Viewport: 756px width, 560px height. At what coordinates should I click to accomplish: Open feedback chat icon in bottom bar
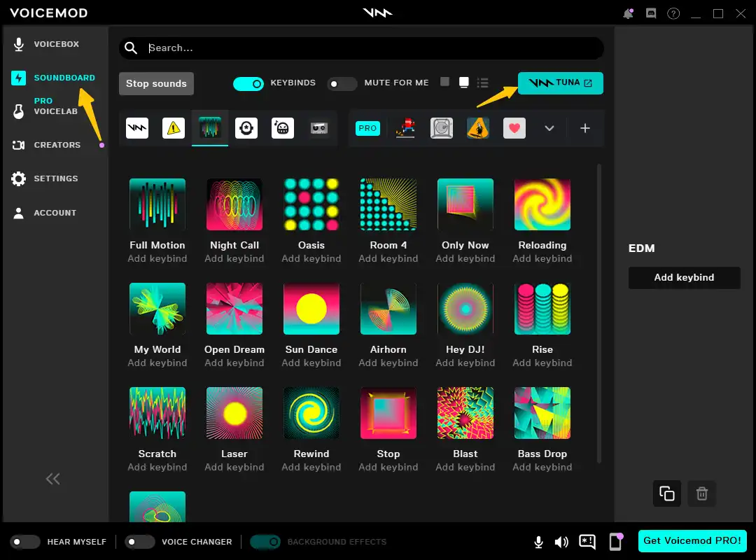(587, 542)
